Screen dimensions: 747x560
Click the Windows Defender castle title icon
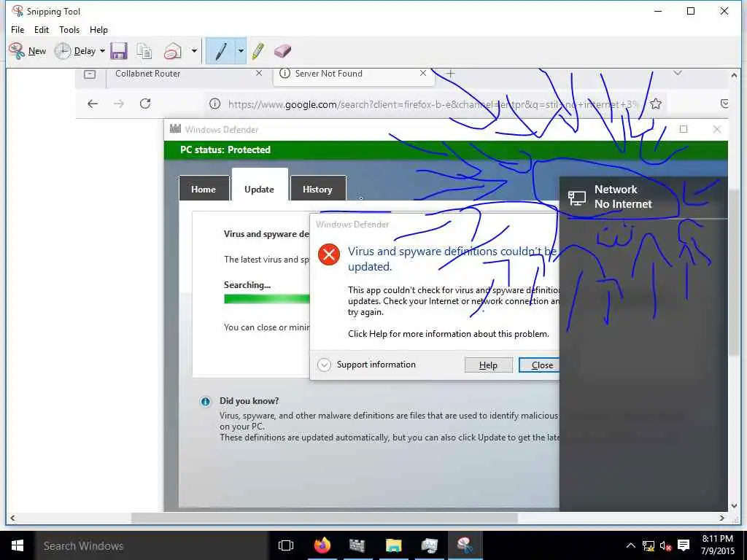[175, 129]
